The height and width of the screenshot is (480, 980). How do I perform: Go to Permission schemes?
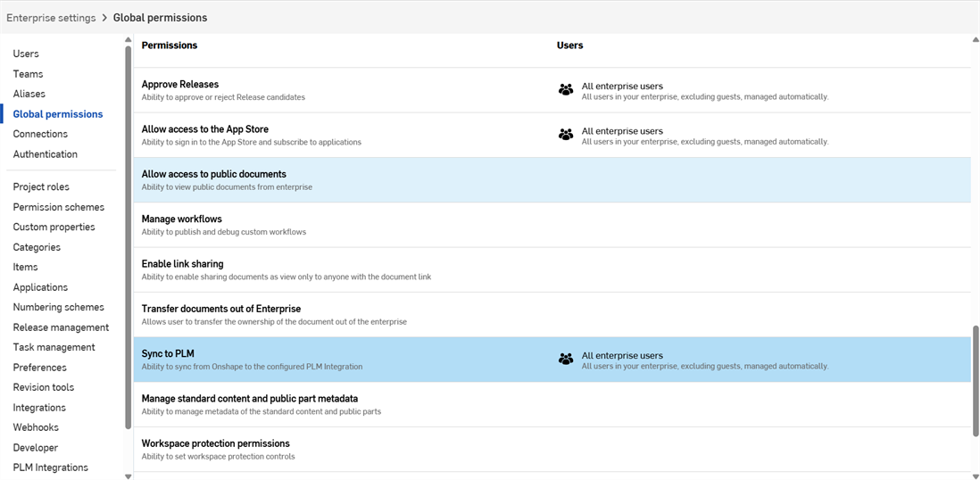pos(59,207)
